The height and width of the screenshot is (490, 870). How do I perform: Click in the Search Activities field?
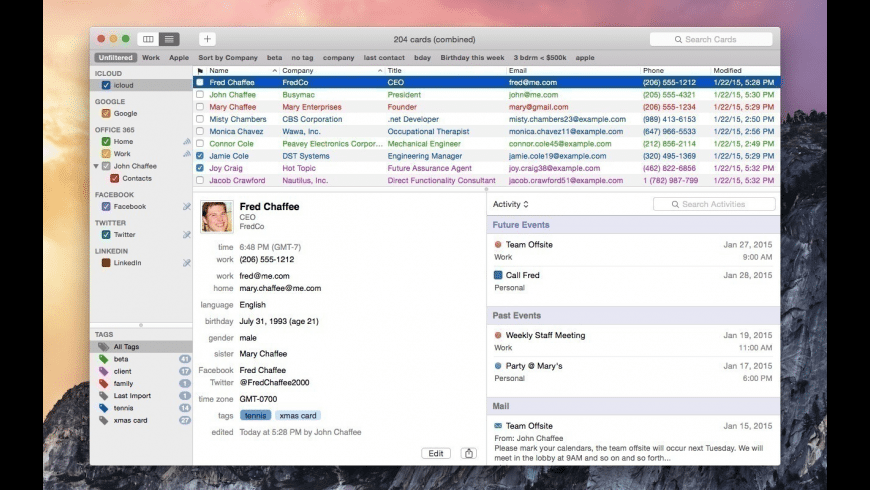[x=714, y=204]
